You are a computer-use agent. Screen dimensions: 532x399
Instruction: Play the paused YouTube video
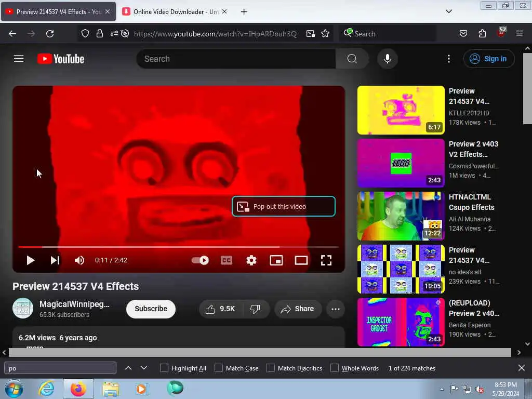31,260
